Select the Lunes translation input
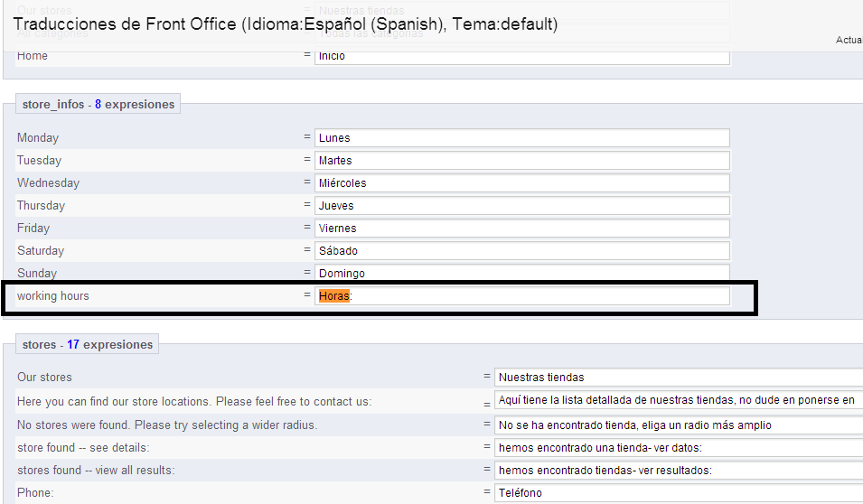Viewport: 863px width, 504px height. point(522,138)
